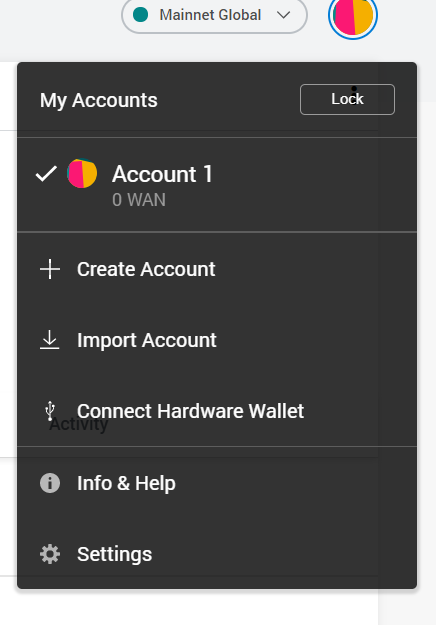Click the network selector chevron arrow
Image resolution: width=436 pixels, height=625 pixels.
click(283, 15)
